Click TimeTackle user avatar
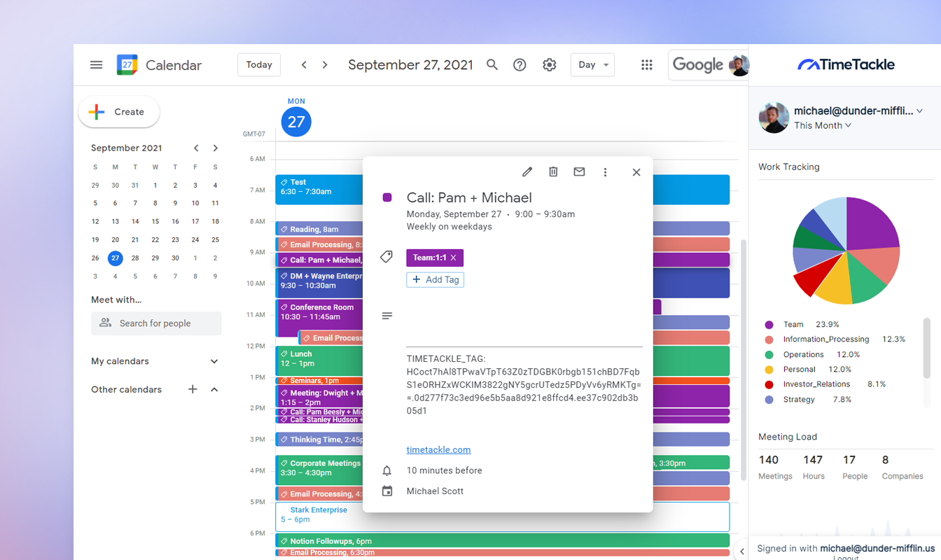This screenshot has height=560, width=941. [774, 118]
